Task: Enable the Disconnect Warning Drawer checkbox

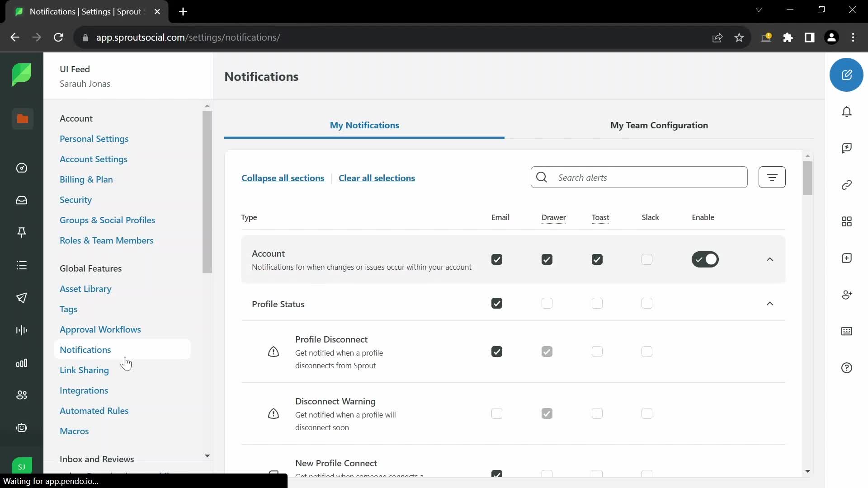Action: point(547,413)
